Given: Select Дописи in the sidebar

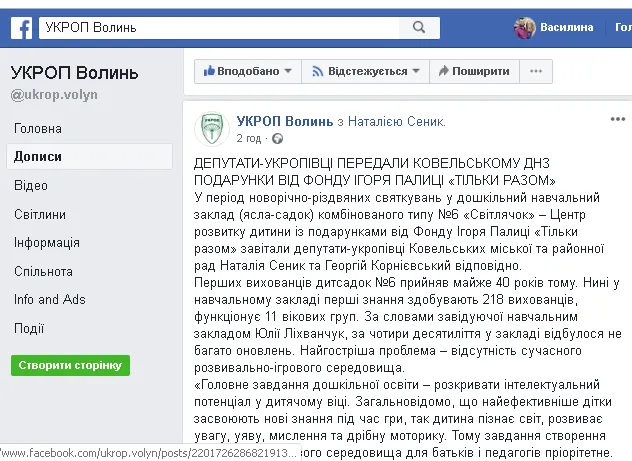Looking at the screenshot, I should (x=89, y=156).
